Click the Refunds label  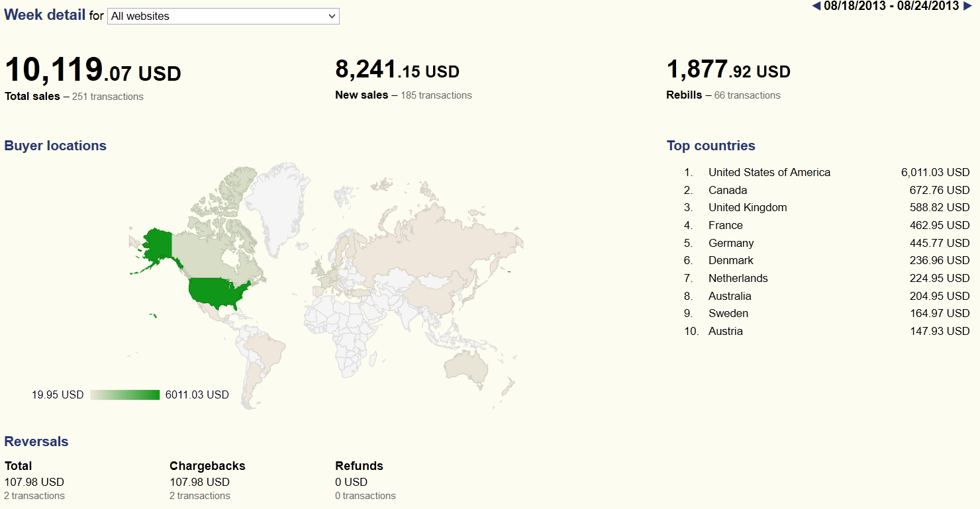point(359,466)
